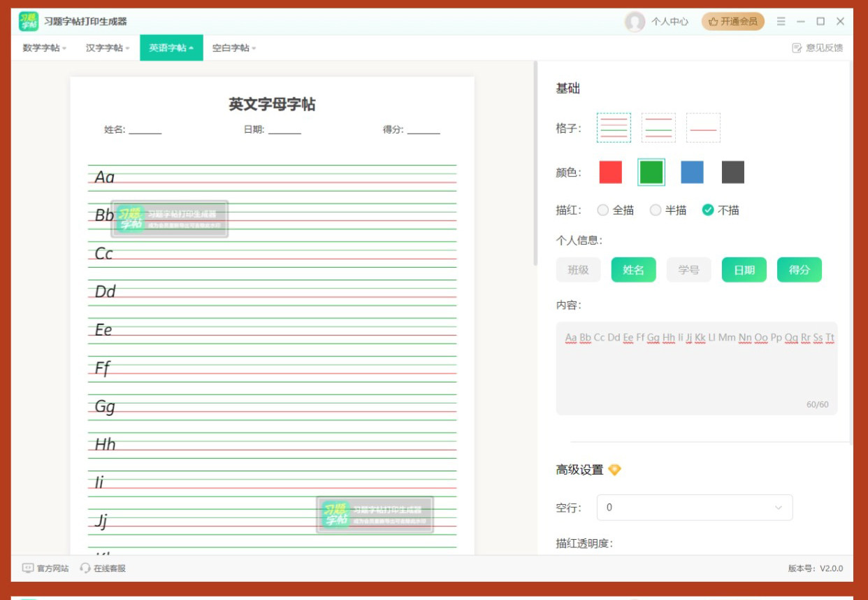Viewport: 868px width, 600px height.
Task: Click the 基础 section heading
Action: [567, 88]
